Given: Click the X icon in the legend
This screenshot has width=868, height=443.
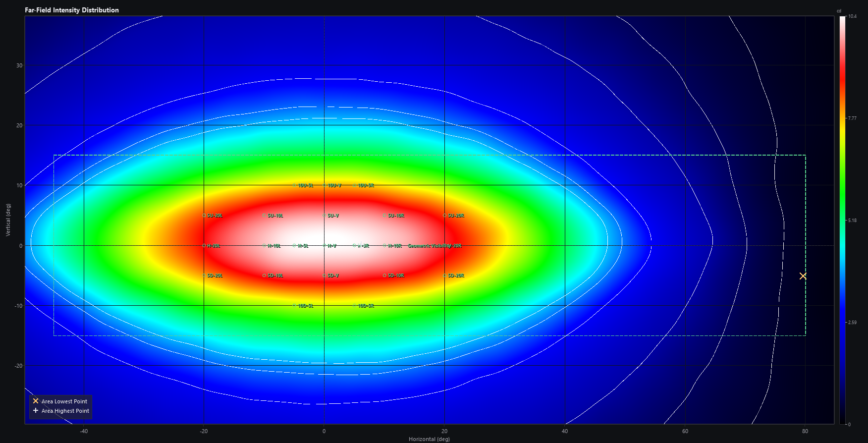Looking at the screenshot, I should (x=36, y=401).
